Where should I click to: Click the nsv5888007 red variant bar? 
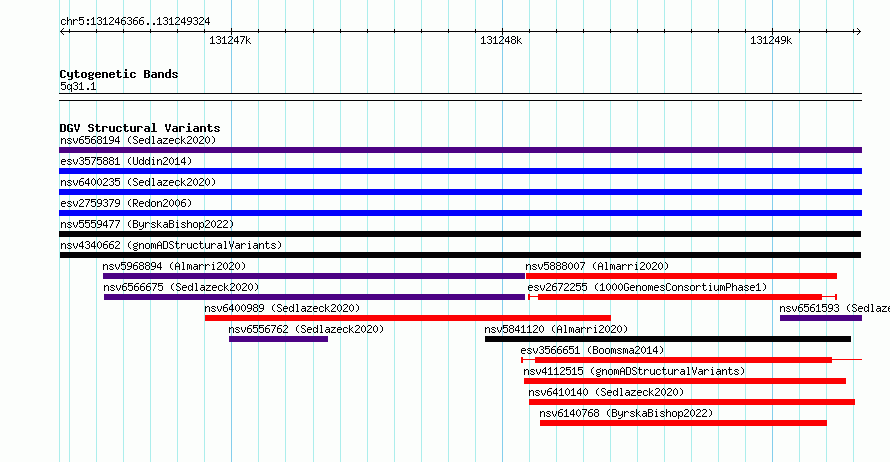[x=681, y=276]
